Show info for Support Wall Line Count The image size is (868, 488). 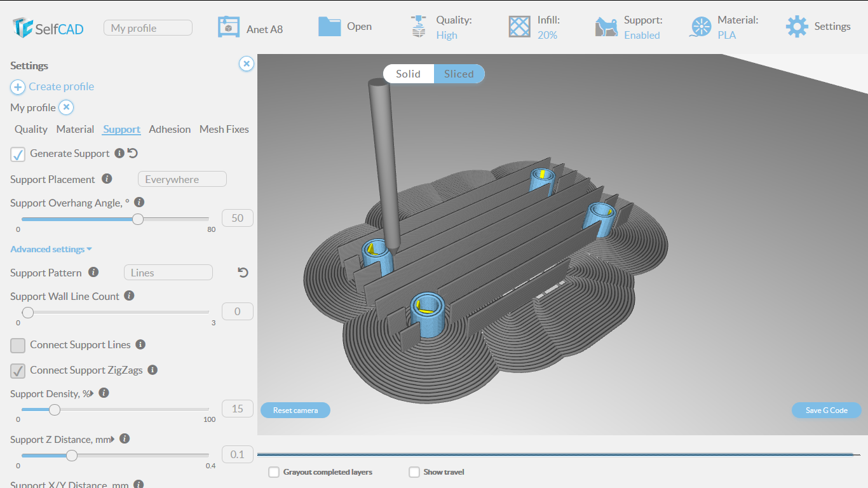(129, 295)
